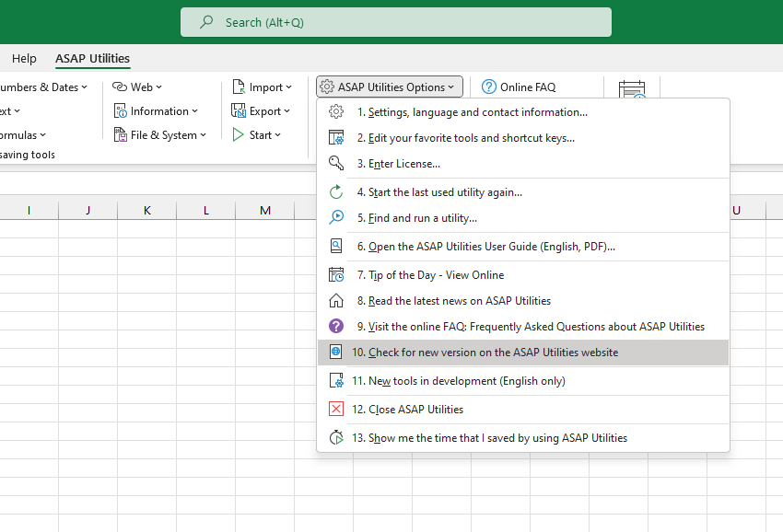Switch to the Help tab

coord(24,58)
